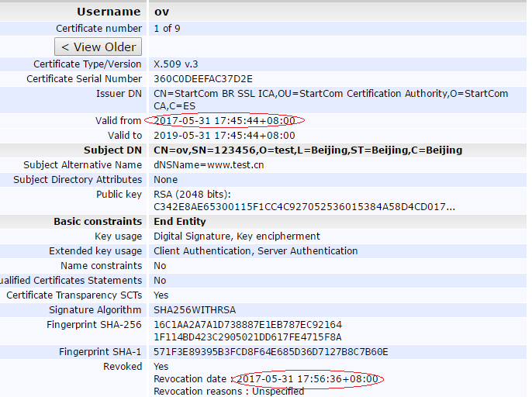
Task: Click the 'Username' header label
Action: pyautogui.click(x=109, y=12)
